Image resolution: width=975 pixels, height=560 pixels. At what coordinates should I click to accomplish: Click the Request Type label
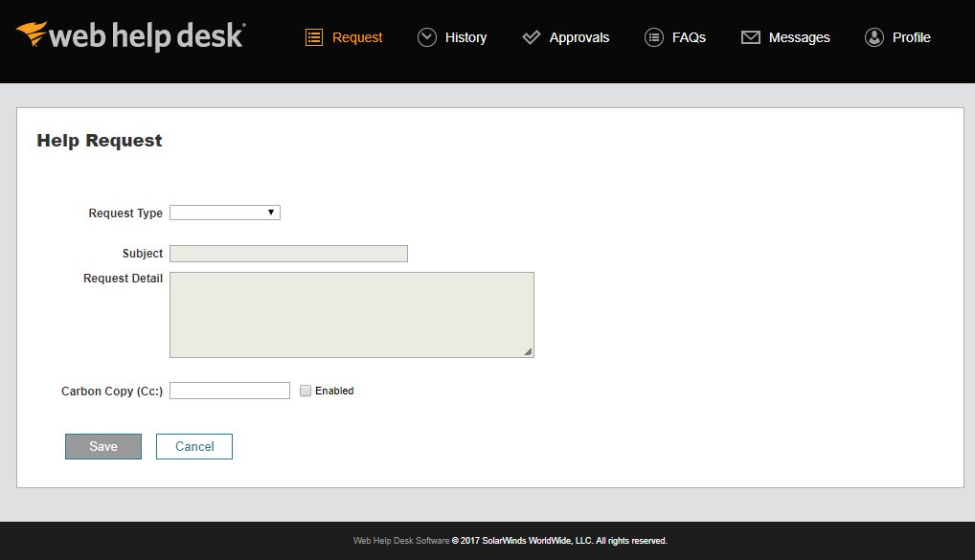[x=125, y=213]
